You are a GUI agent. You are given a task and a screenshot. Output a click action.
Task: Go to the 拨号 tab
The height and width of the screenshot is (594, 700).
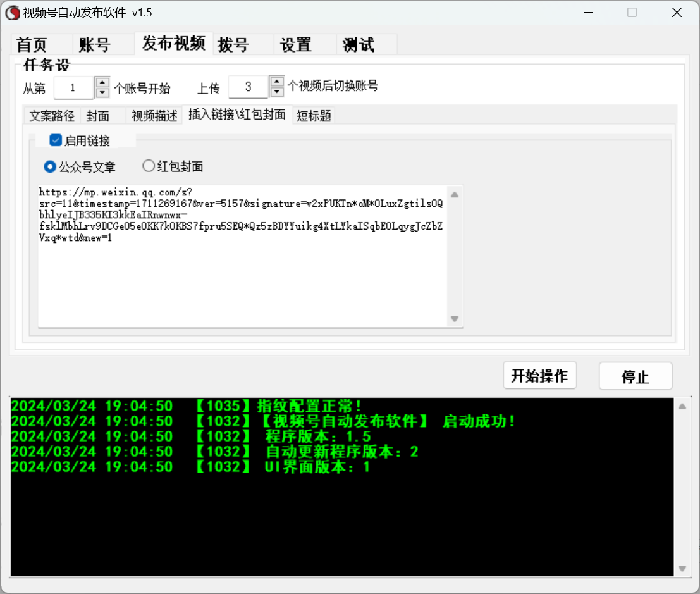(x=233, y=46)
